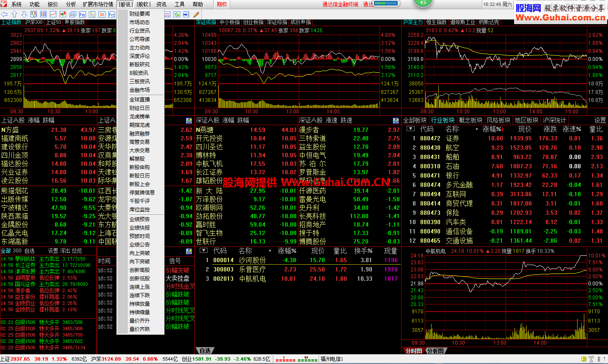Expand the 自选 stock table dropdown arrow
Screen dimensions: 608x364
[203, 251]
